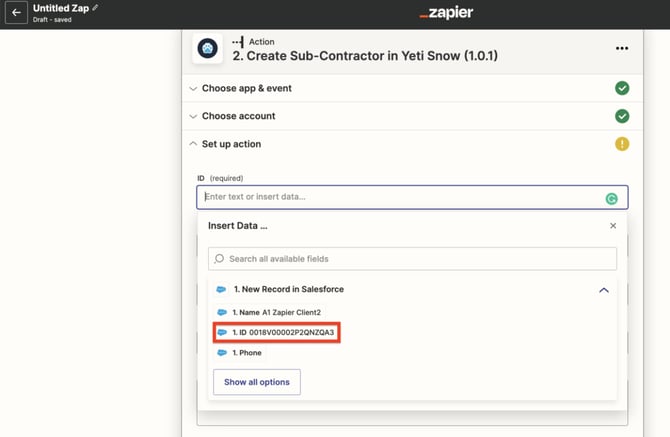Click the yellow warning icon for Set up action
This screenshot has width=670, height=437.
tap(621, 144)
